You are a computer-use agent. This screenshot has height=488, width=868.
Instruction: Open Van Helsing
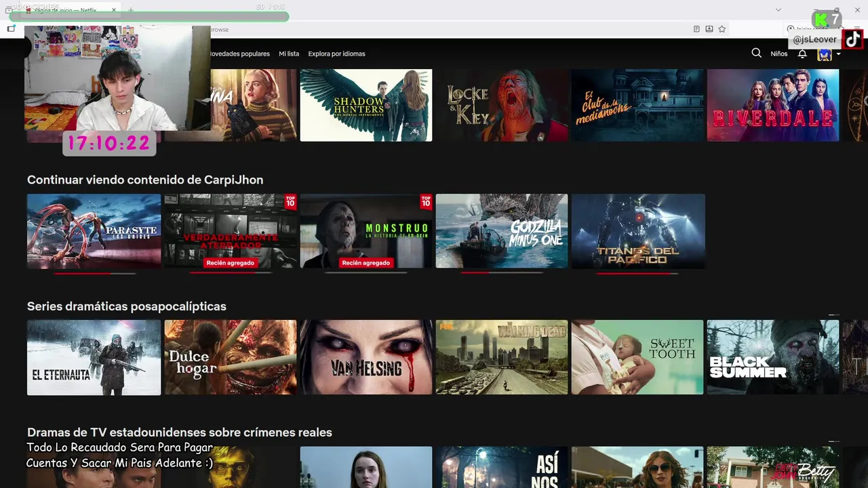coord(366,357)
